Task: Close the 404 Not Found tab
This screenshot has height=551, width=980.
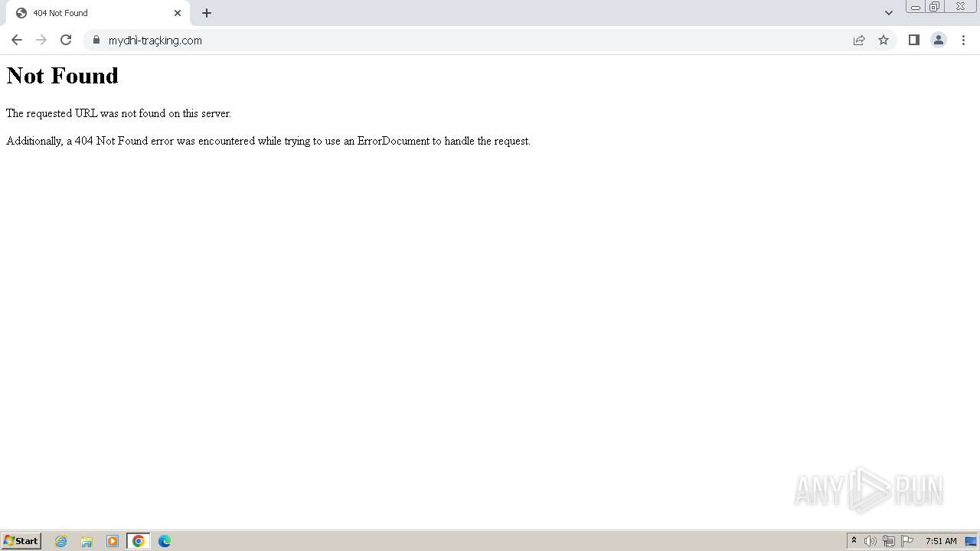Action: coord(178,13)
